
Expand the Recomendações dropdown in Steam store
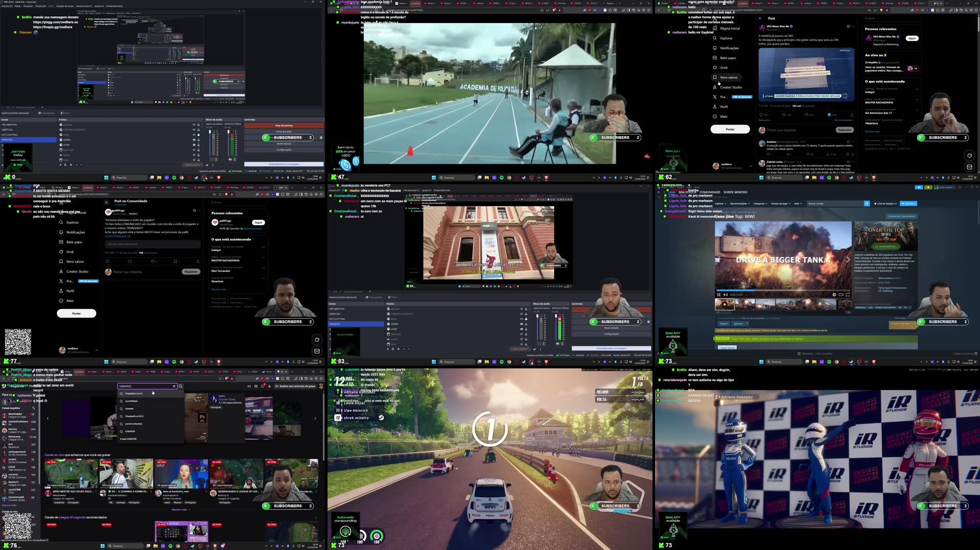(x=739, y=204)
